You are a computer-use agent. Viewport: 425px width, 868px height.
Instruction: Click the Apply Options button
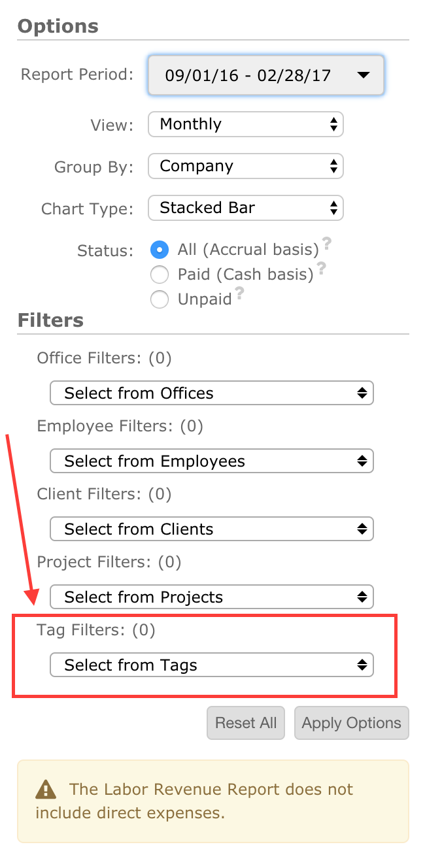point(352,723)
